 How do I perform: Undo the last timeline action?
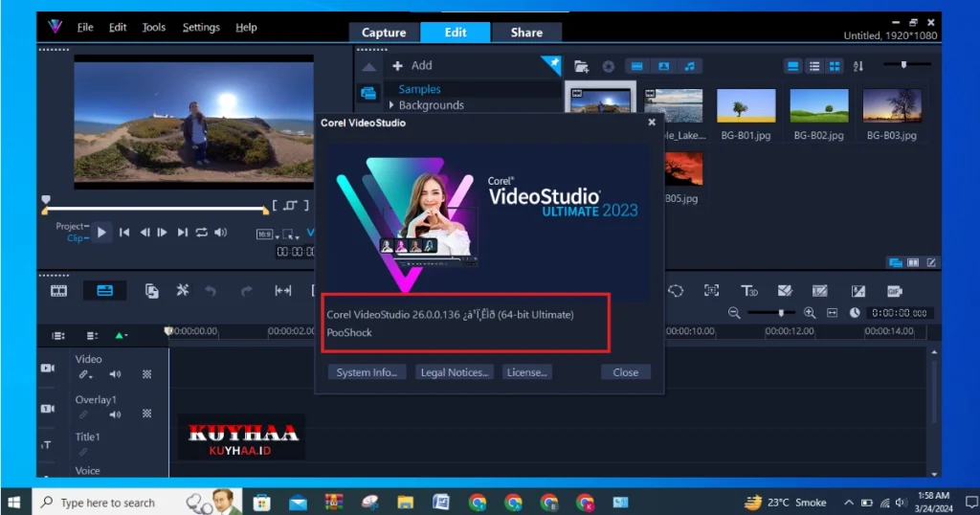pyautogui.click(x=211, y=291)
